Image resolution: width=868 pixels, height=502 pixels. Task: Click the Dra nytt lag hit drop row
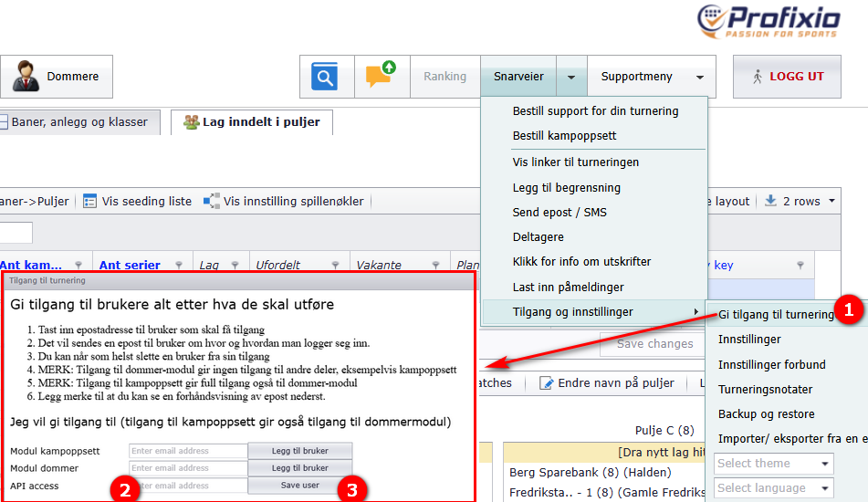[604, 452]
